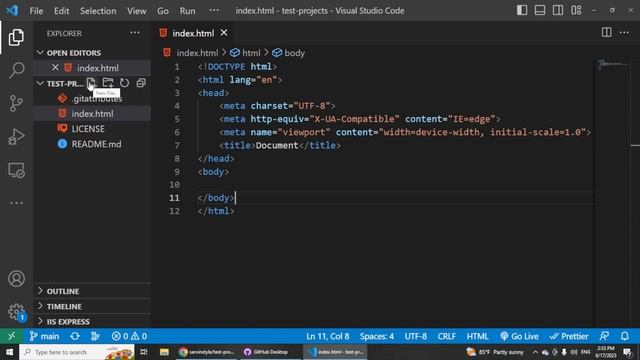Switch to Chrome window in taskbar
The width and height of the screenshot is (640, 360).
coord(207,352)
